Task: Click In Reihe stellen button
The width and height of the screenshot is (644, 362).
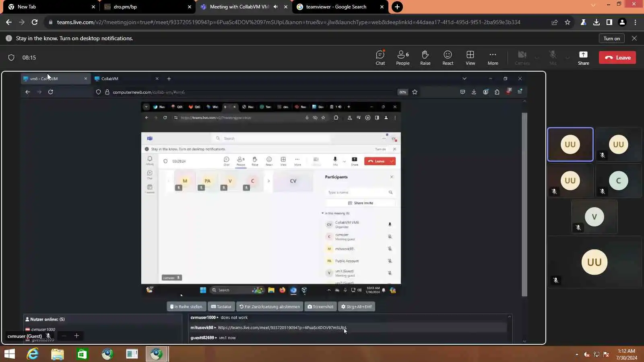Action: pos(186,306)
